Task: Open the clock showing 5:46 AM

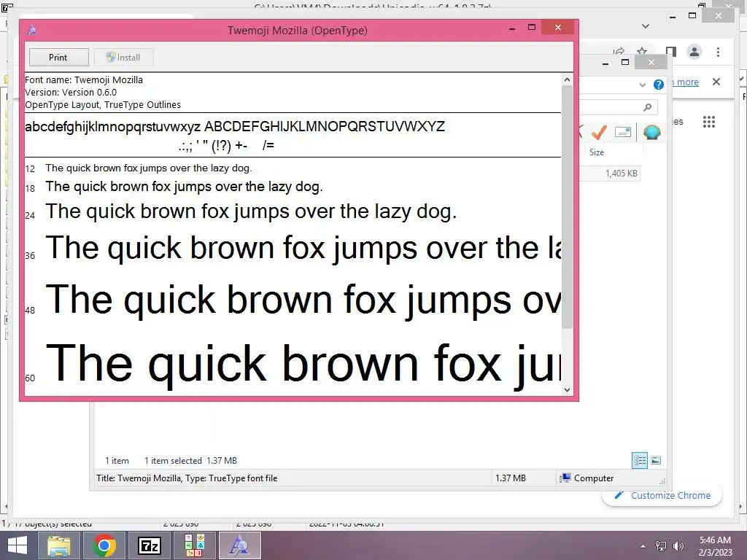Action: (x=715, y=546)
